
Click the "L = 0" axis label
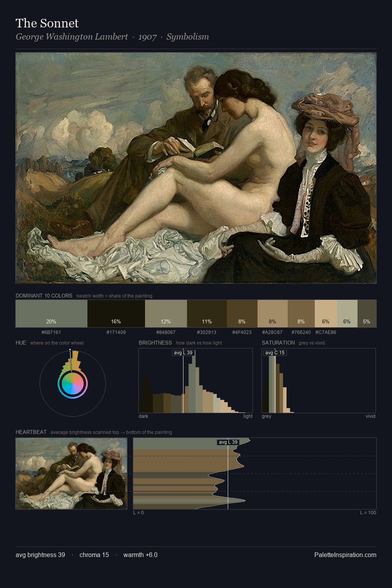tap(138, 513)
